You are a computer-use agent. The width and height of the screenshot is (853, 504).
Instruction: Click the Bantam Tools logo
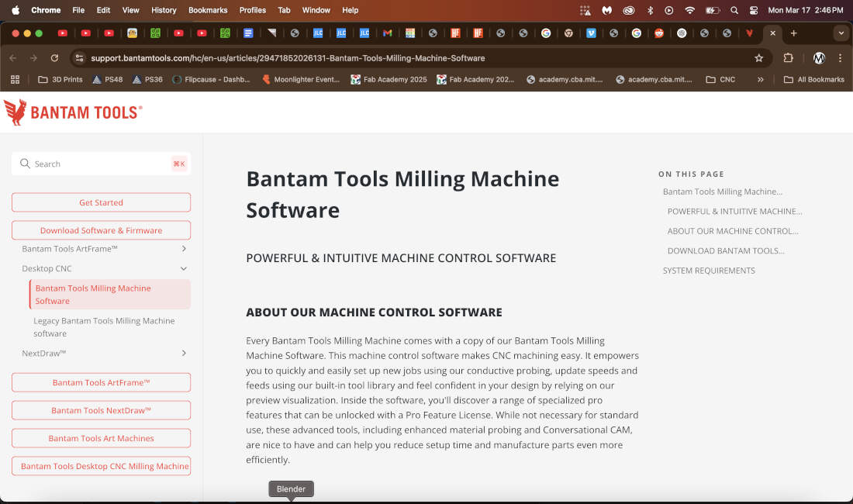point(73,112)
